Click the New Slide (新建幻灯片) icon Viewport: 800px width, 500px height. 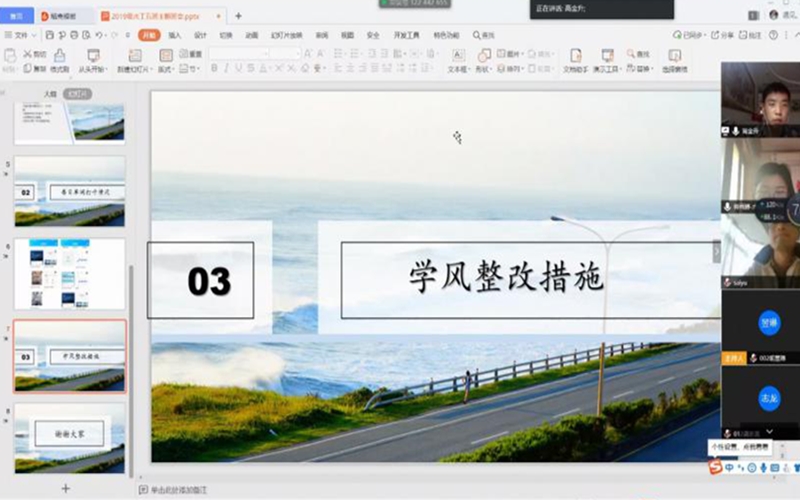131,58
